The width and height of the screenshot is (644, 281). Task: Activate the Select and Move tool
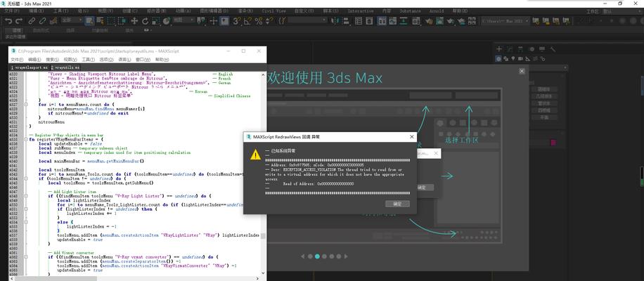point(134,20)
